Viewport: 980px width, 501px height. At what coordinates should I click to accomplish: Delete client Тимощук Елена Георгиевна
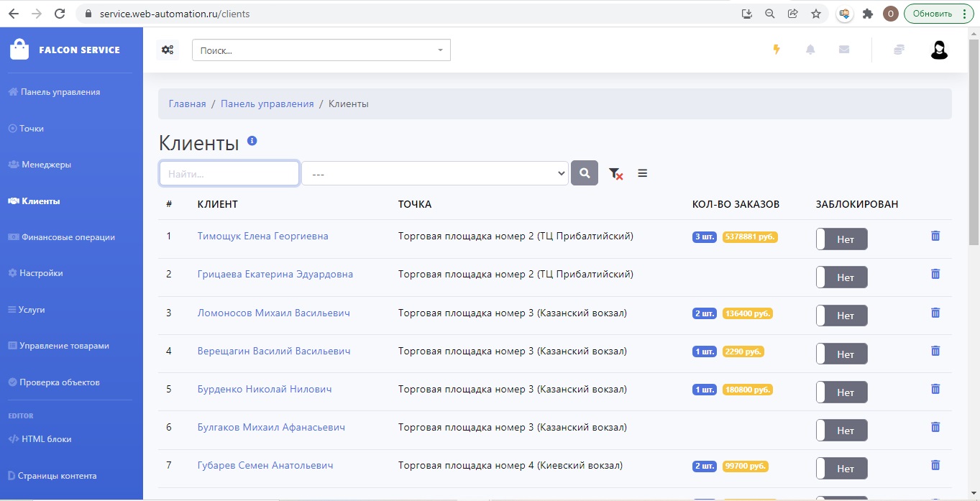click(935, 236)
